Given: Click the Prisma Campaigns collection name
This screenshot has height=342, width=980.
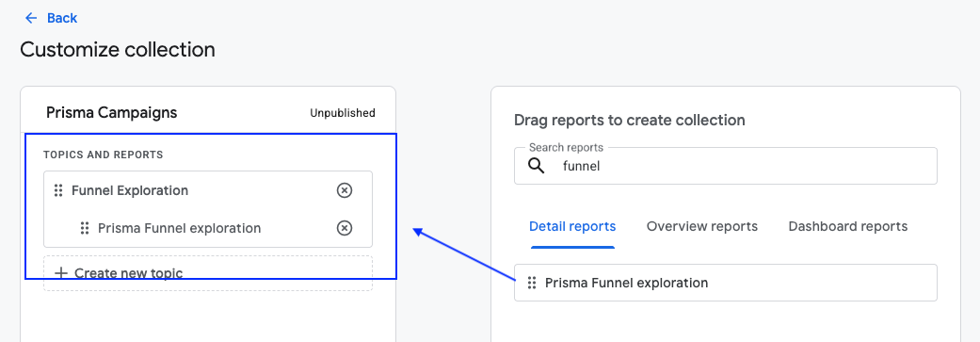Looking at the screenshot, I should 112,112.
